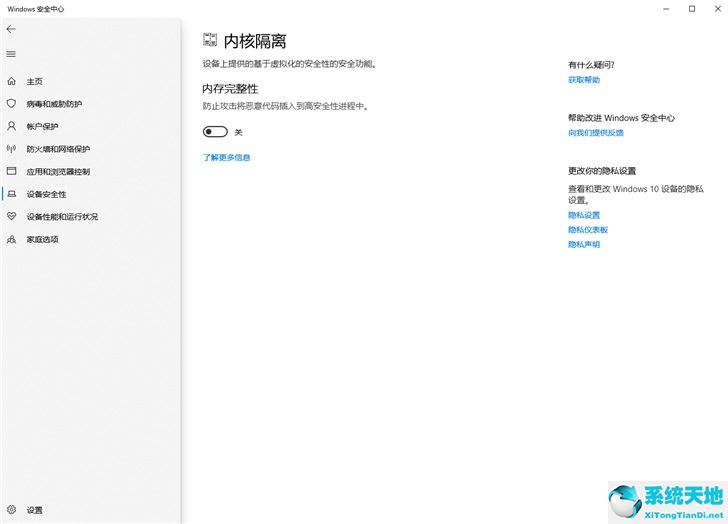Click the Windows 安全中心 window title
Image resolution: width=728 pixels, height=524 pixels.
(36, 9)
